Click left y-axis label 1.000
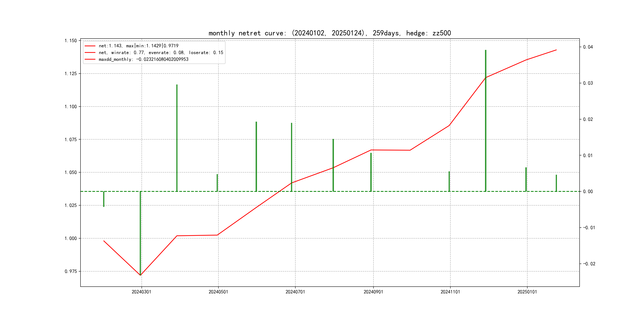The image size is (644, 322). click(71, 238)
